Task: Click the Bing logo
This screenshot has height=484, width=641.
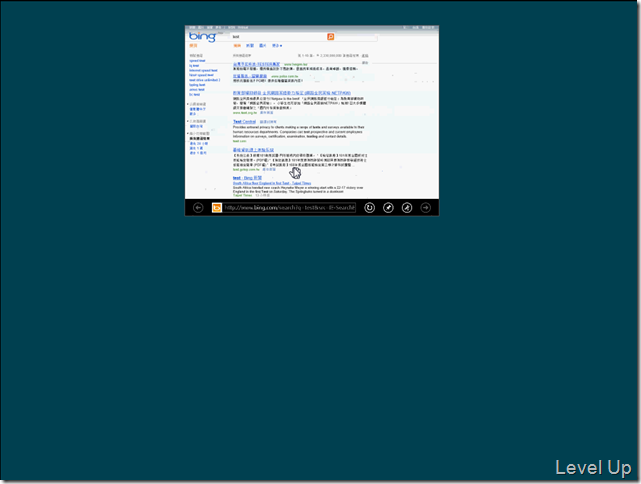Action: (x=202, y=37)
